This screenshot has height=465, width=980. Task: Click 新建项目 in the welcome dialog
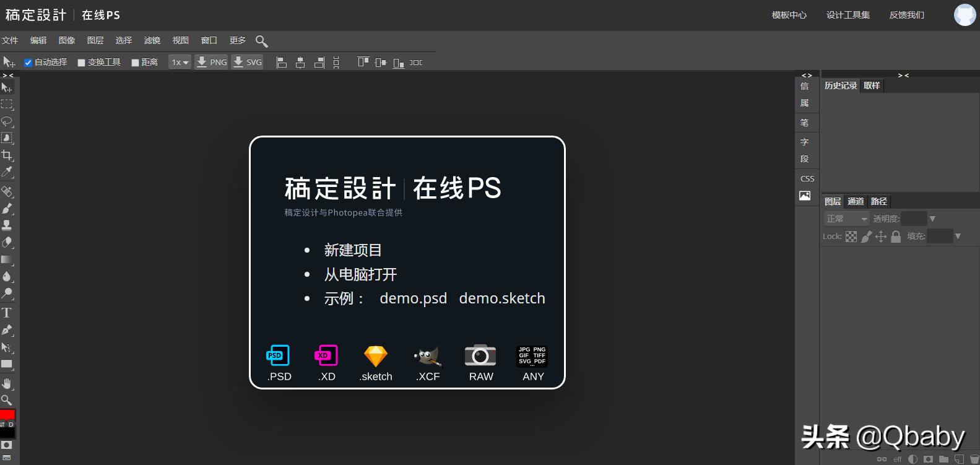tap(353, 250)
